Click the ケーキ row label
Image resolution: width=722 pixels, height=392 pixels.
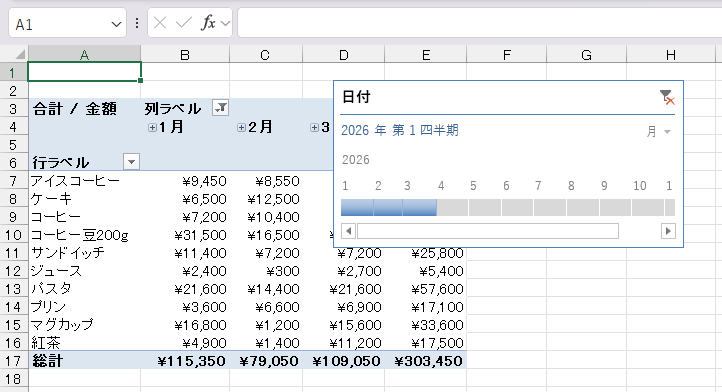(51, 199)
